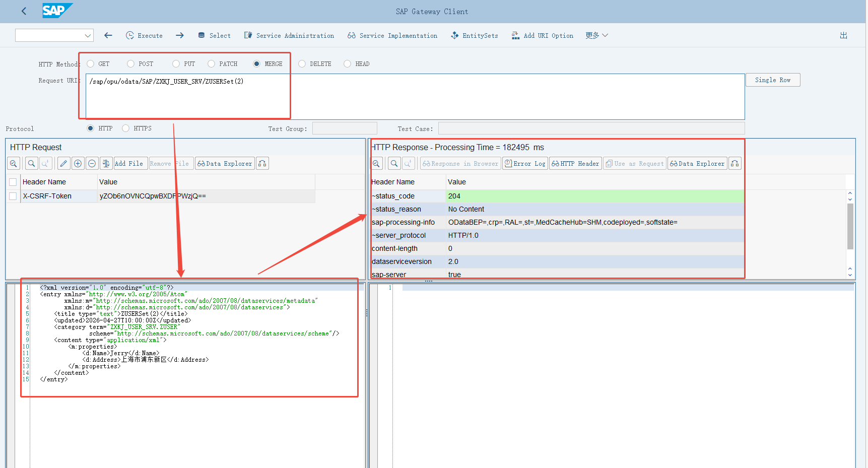This screenshot has width=868, height=468.
Task: Click the headset icon in HTTP Response toolbar
Action: [x=735, y=163]
